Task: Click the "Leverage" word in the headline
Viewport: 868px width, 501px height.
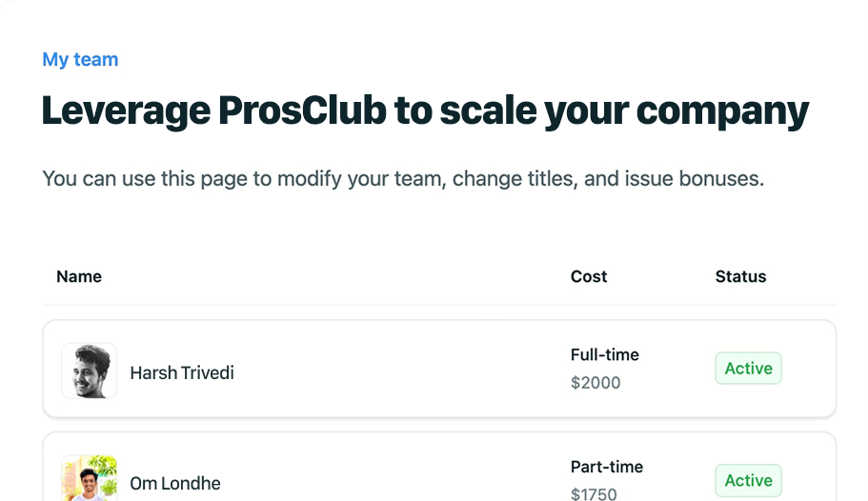Action: click(126, 111)
